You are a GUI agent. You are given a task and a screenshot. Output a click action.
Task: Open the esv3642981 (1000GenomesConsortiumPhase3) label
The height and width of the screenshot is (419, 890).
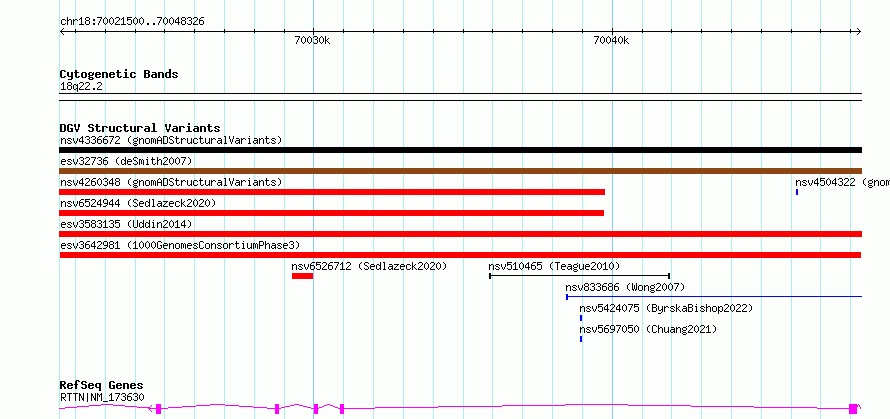click(x=180, y=245)
